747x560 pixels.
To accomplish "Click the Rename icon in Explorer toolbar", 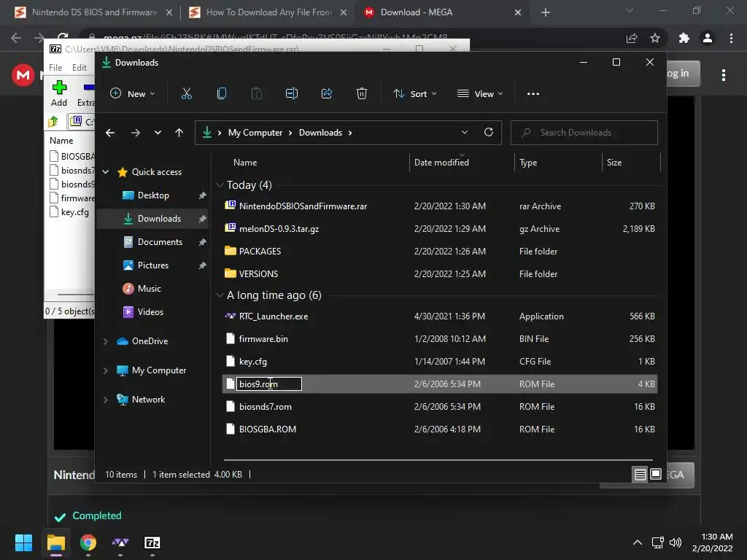I will [292, 94].
